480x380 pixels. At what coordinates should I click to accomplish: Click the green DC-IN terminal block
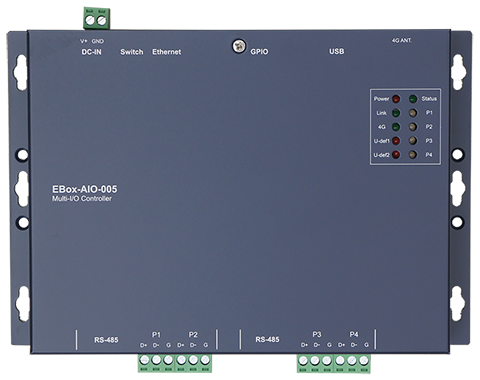96,18
